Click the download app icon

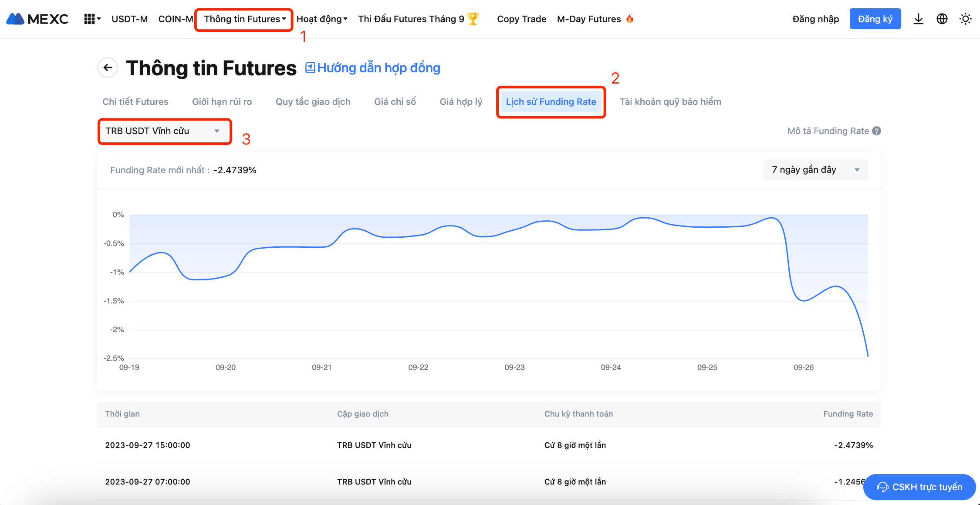918,19
